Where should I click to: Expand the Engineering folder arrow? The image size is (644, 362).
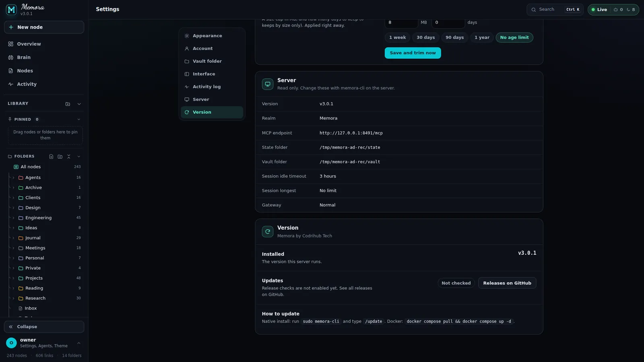point(13,218)
